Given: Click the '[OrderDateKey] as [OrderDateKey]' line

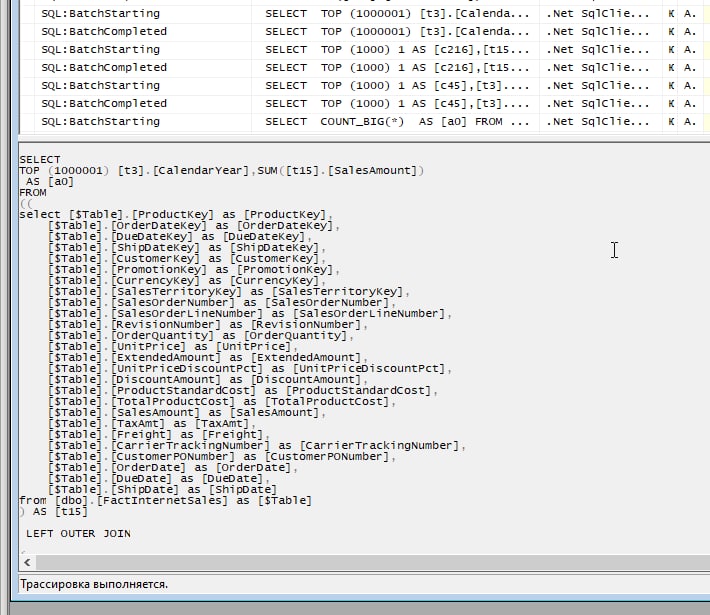Looking at the screenshot, I should [194, 226].
